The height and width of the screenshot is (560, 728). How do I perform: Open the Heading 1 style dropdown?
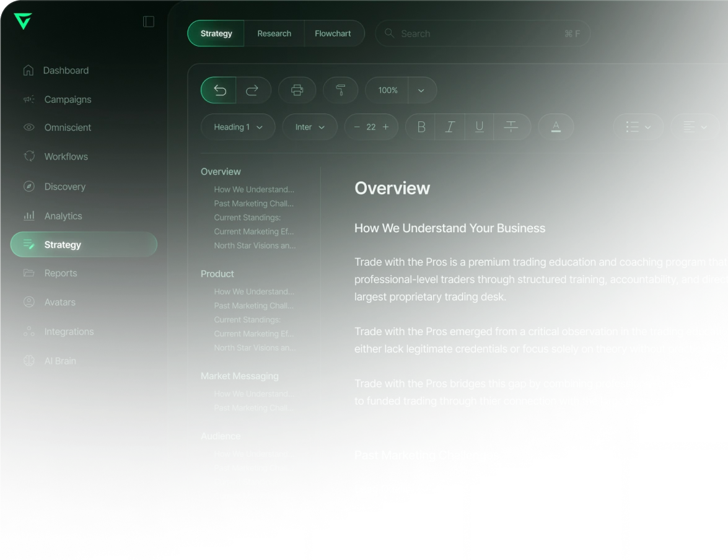tap(238, 127)
